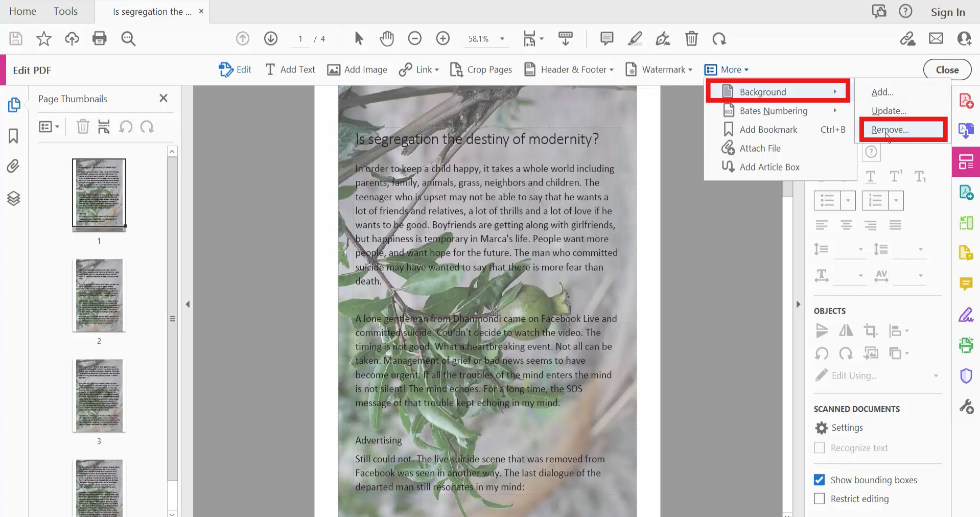The height and width of the screenshot is (517, 980).
Task: Open the Page Thumbnails panel icon
Action: 14,105
